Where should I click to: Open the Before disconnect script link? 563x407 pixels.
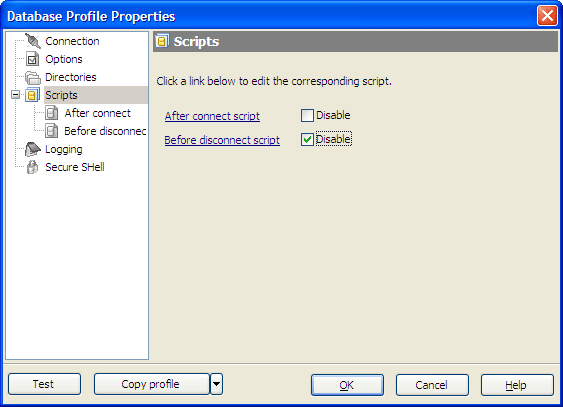click(222, 140)
